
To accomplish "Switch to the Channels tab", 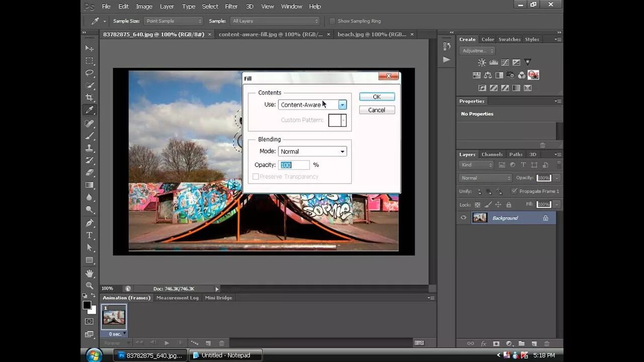I will (x=492, y=154).
